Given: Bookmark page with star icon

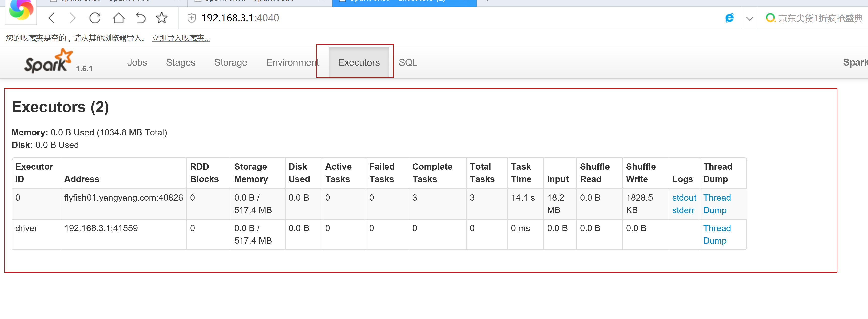Looking at the screenshot, I should tap(162, 18).
